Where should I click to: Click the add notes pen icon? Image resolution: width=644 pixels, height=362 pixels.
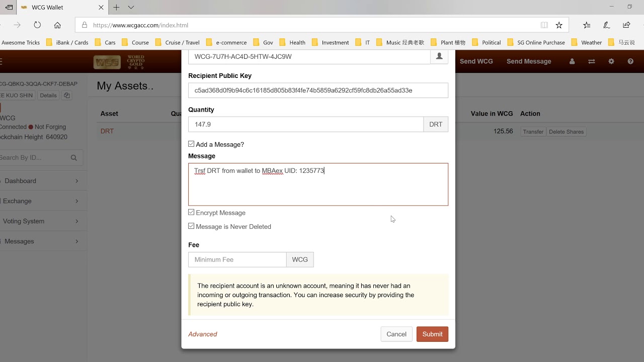607,25
